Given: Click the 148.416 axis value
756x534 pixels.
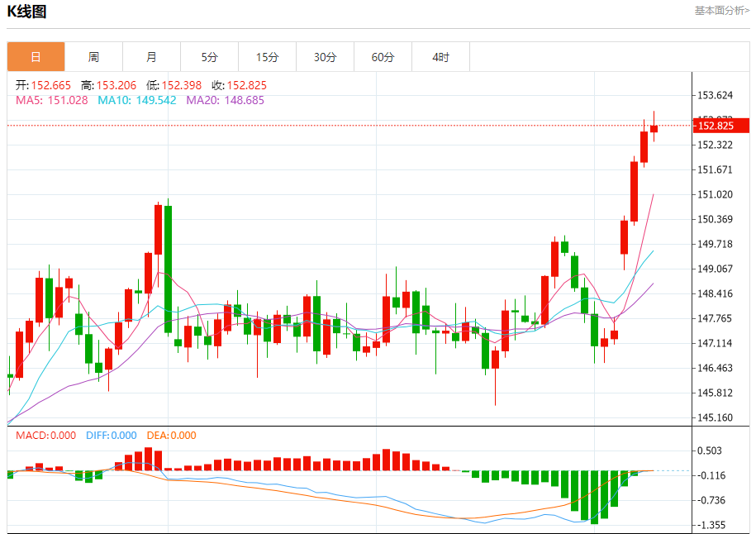Looking at the screenshot, I should click(715, 293).
